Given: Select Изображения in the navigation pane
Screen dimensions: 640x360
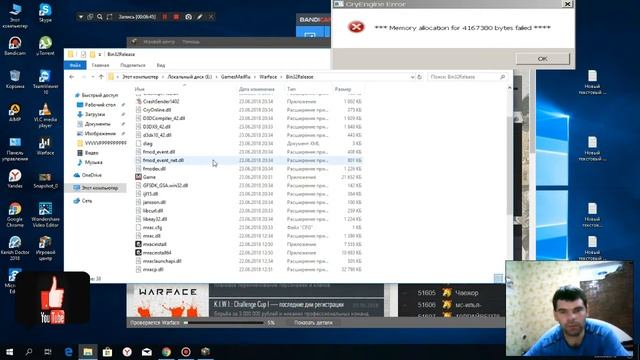Looking at the screenshot, I should point(100,134).
